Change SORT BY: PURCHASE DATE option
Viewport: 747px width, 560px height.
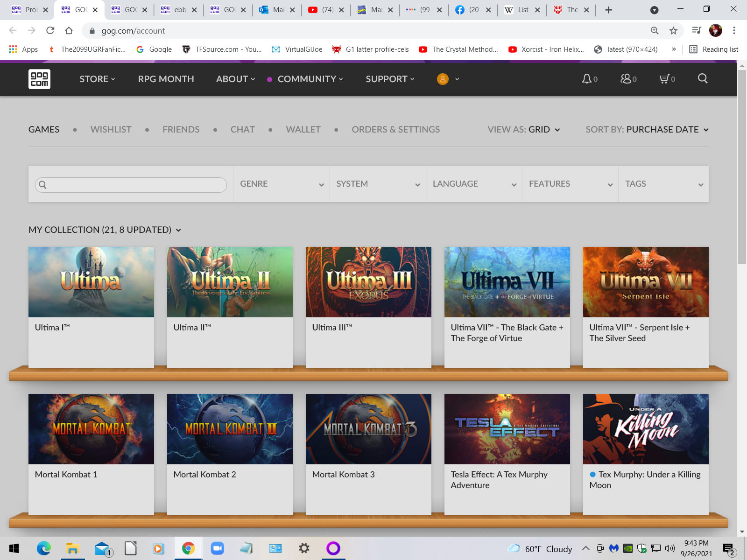tap(647, 129)
